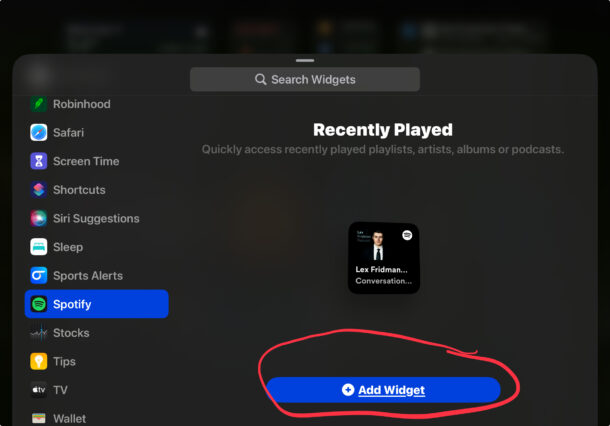Open the Sleep widget entry
The height and width of the screenshot is (426, 610).
[x=96, y=247]
